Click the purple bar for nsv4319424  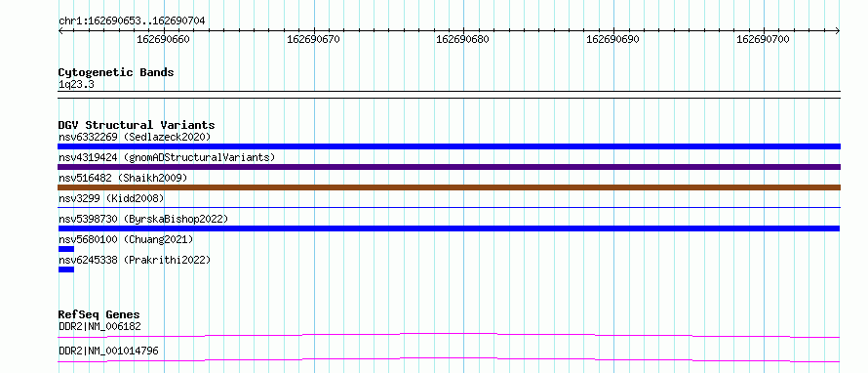tap(449, 167)
